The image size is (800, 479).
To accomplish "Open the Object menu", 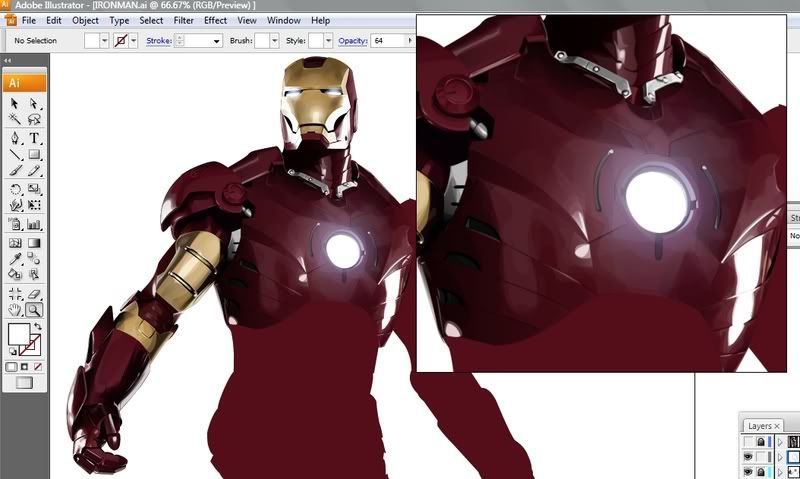I will 85,20.
